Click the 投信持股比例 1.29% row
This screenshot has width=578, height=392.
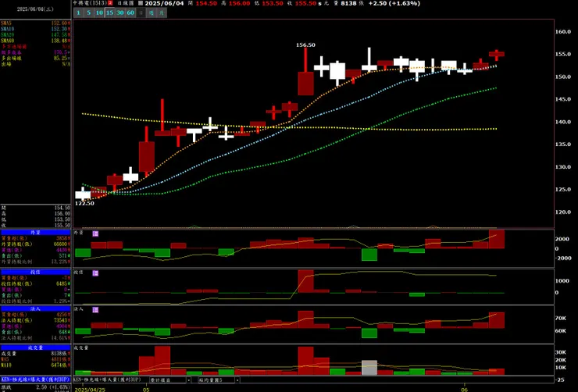pos(35,301)
